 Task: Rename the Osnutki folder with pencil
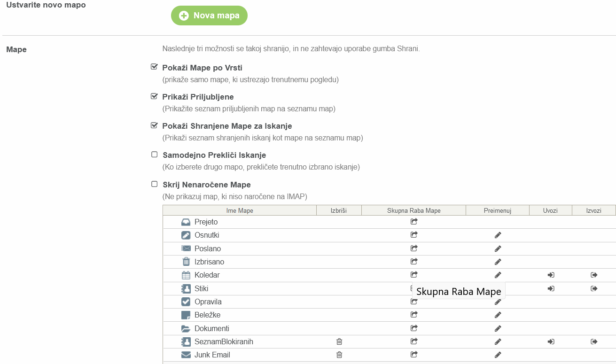498,235
